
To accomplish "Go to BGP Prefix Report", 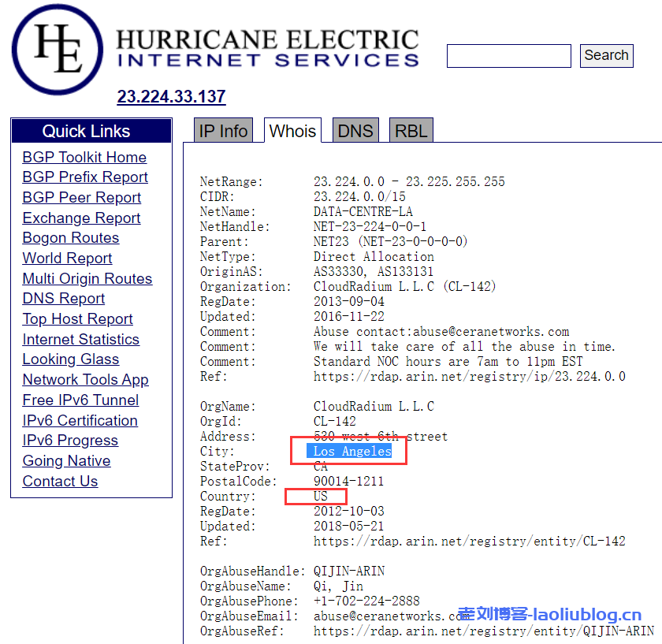I will tap(85, 177).
